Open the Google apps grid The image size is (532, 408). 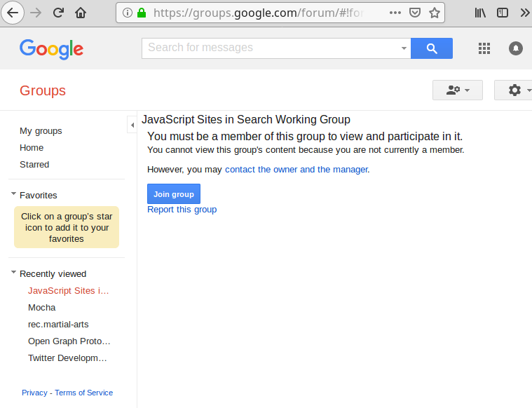click(484, 48)
